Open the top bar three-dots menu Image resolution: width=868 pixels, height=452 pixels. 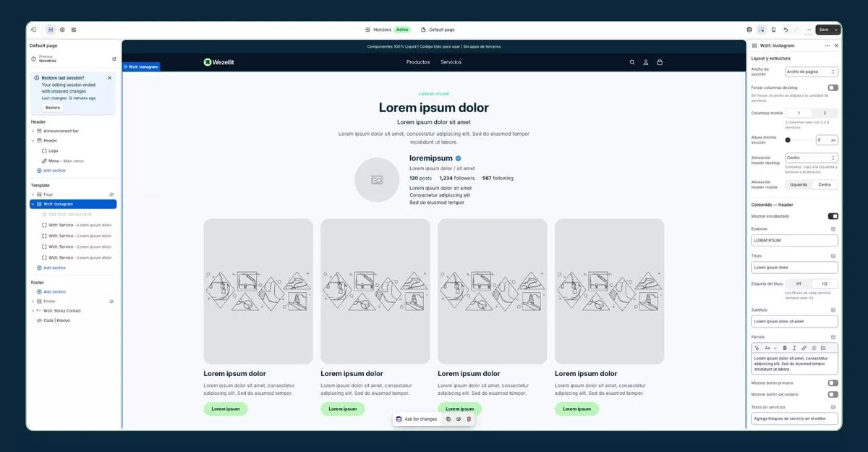tap(807, 30)
